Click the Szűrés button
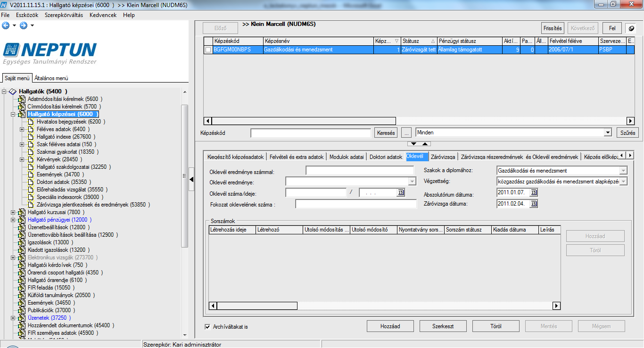The width and height of the screenshot is (644, 348). click(627, 133)
